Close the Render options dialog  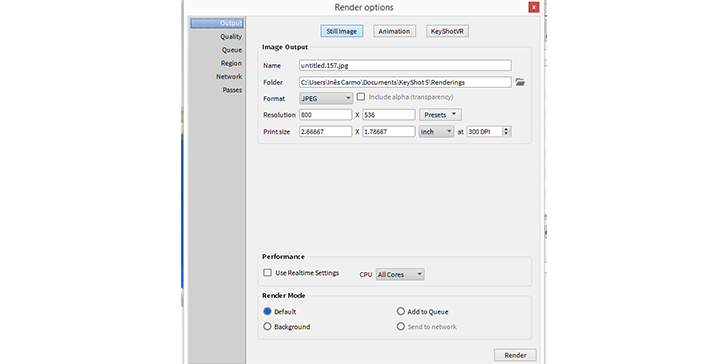(x=533, y=7)
